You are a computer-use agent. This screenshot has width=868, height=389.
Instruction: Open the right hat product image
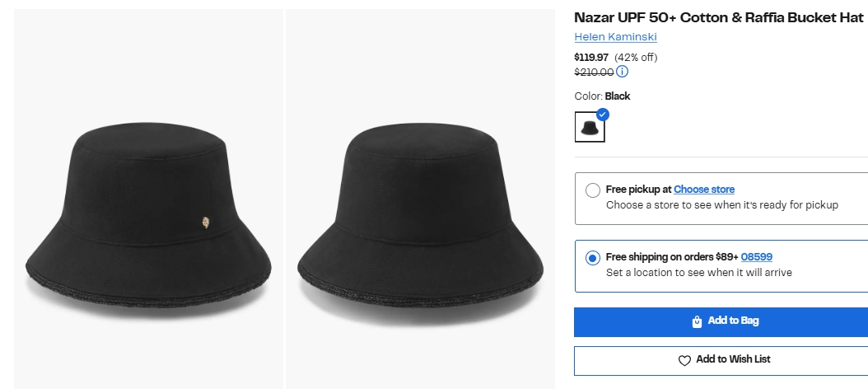pyautogui.click(x=420, y=206)
